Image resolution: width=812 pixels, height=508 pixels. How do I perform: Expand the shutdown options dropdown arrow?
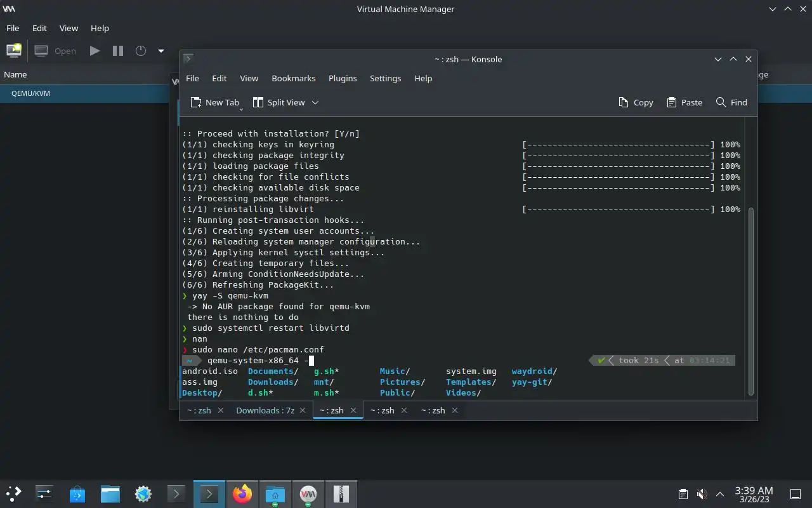[x=161, y=51]
